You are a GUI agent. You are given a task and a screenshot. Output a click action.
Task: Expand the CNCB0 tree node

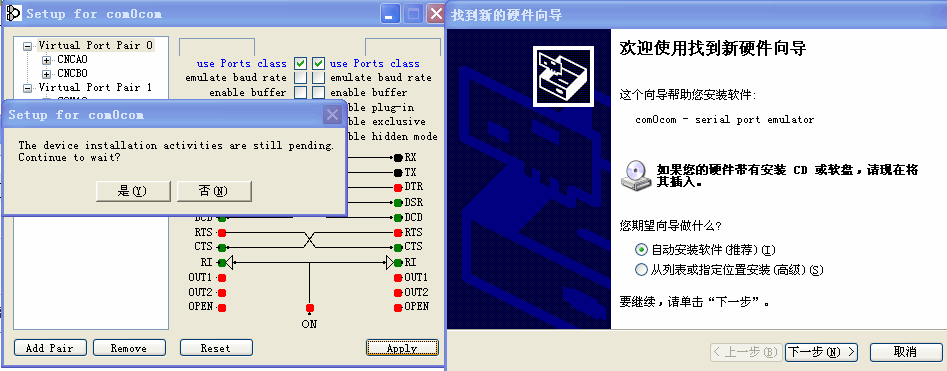pos(47,74)
